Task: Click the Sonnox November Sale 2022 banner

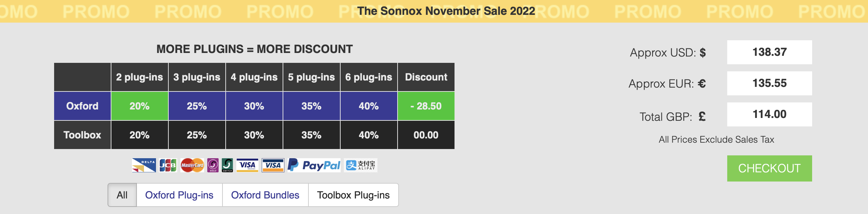Action: click(x=446, y=11)
